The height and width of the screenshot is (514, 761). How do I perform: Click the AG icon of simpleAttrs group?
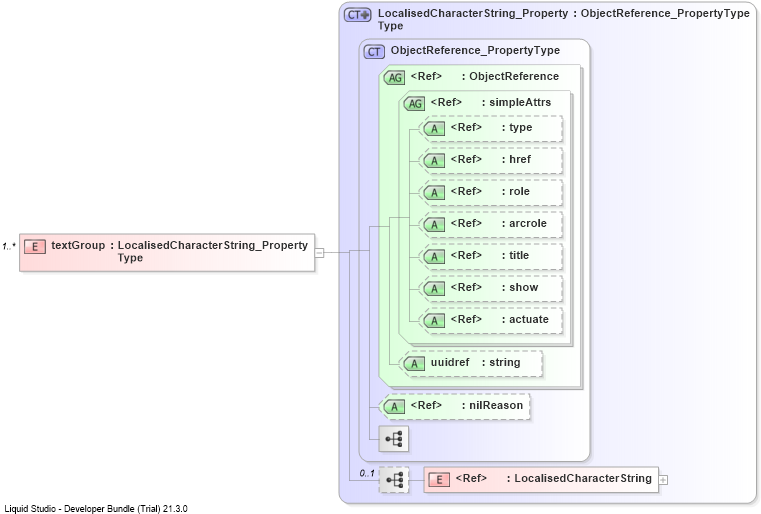click(x=414, y=103)
